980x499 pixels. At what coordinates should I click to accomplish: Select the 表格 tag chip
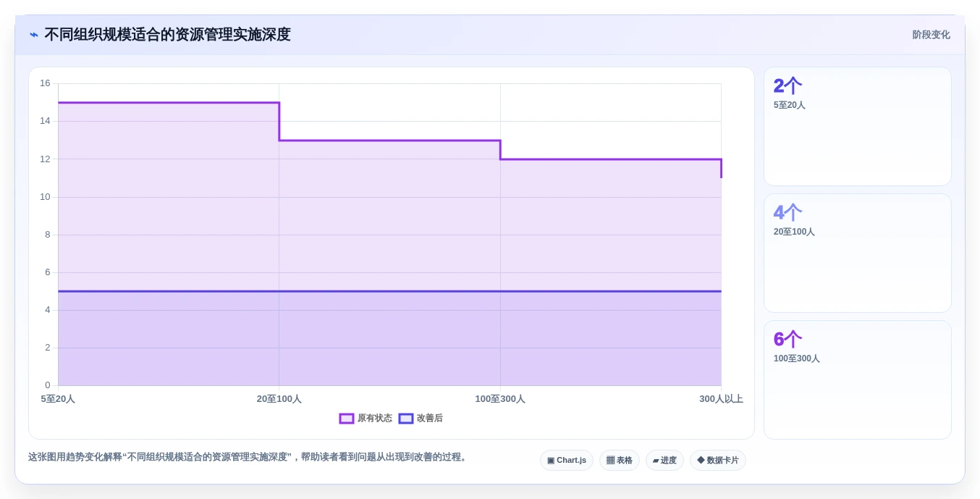[x=620, y=461]
